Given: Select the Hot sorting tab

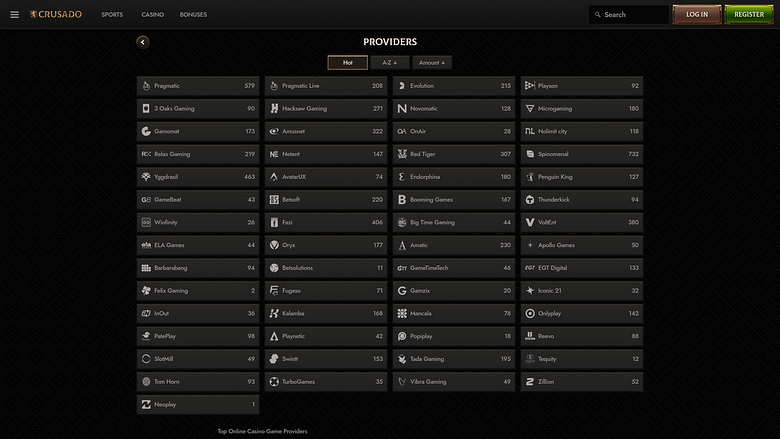Looking at the screenshot, I should pyautogui.click(x=348, y=63).
